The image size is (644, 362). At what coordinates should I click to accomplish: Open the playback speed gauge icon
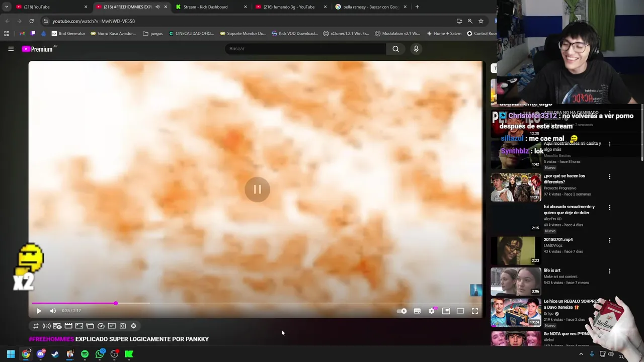(101, 326)
